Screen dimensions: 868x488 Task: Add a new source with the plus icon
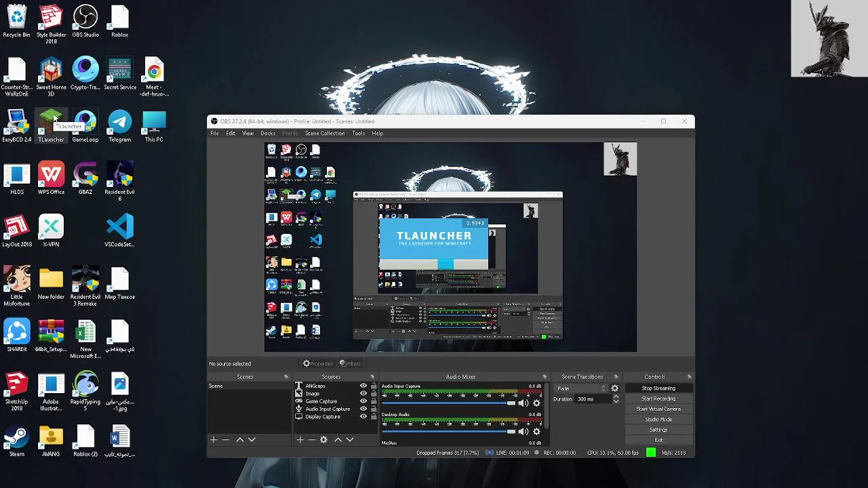(x=300, y=440)
